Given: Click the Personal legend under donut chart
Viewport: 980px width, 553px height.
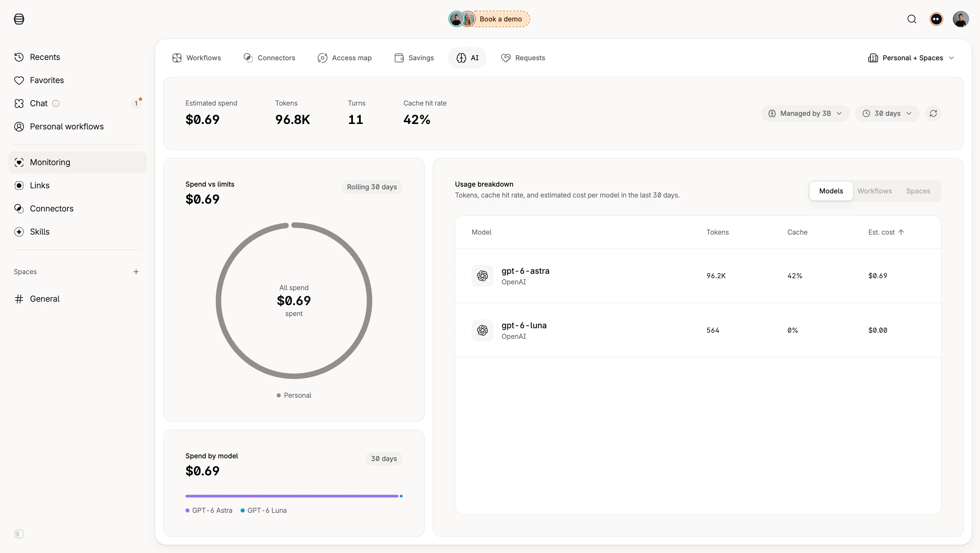Looking at the screenshot, I should pyautogui.click(x=294, y=395).
